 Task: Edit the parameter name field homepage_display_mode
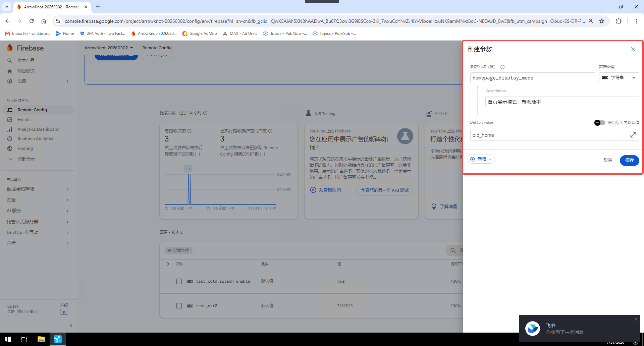(x=532, y=78)
